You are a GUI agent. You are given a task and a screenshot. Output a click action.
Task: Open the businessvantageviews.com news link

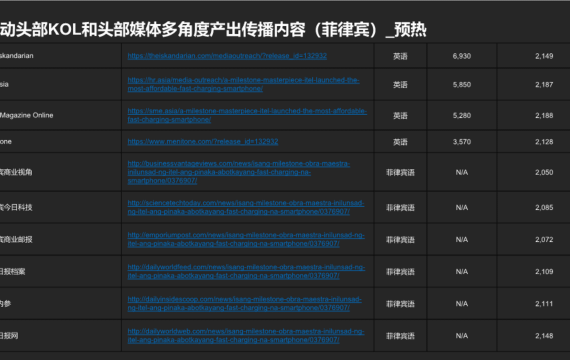pos(238,172)
